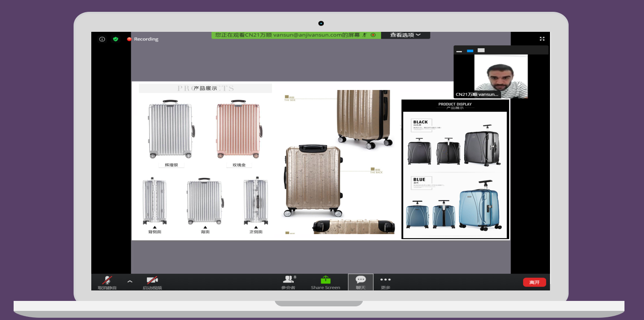
Task: Click the red Recording indicator
Action: 143,39
